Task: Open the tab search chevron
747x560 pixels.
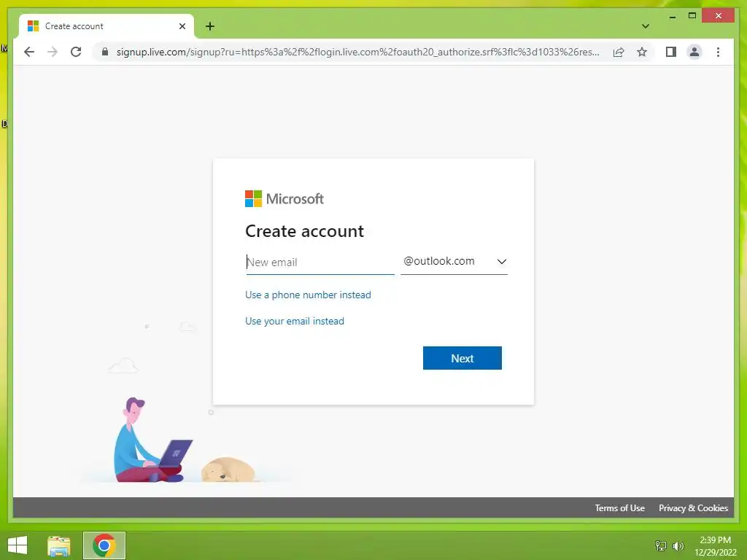Action: coord(646,26)
